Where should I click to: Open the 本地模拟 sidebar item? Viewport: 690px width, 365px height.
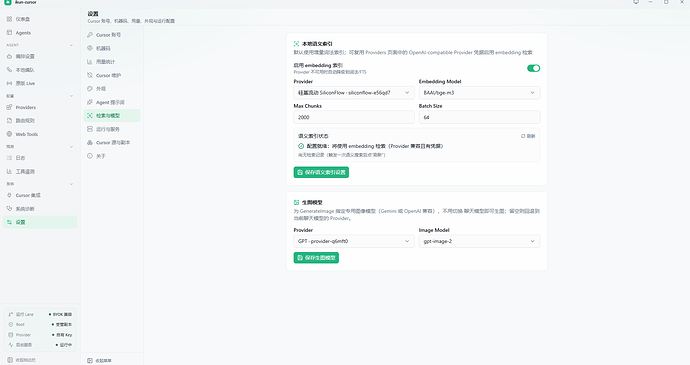40,70
